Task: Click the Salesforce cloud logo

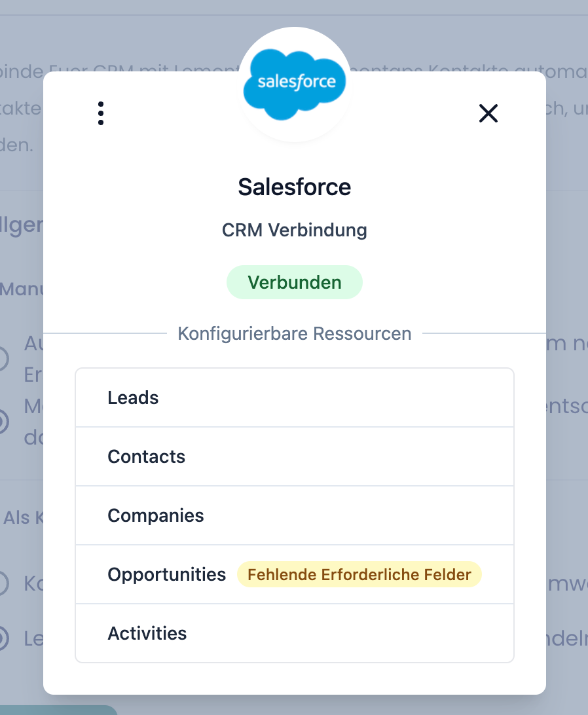Action: (x=295, y=85)
